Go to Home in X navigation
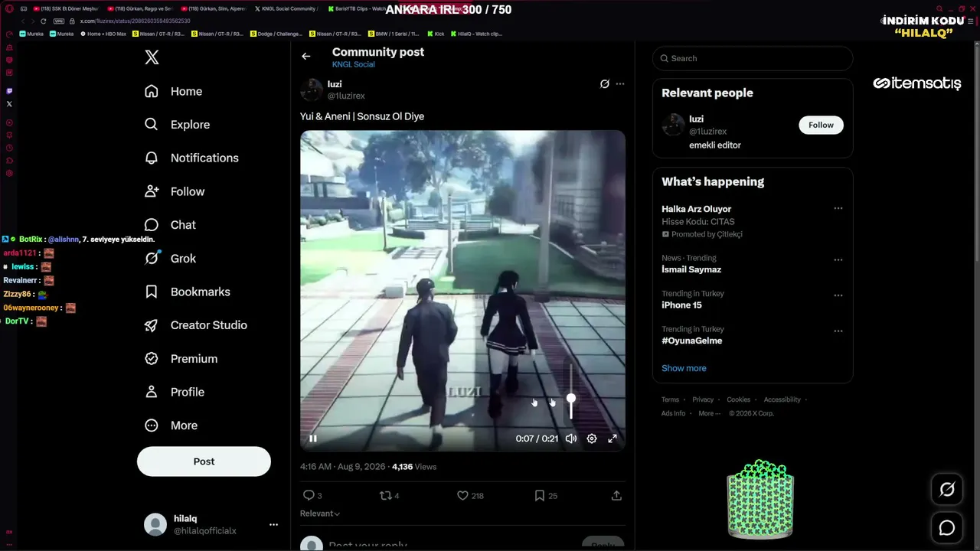 click(x=174, y=91)
